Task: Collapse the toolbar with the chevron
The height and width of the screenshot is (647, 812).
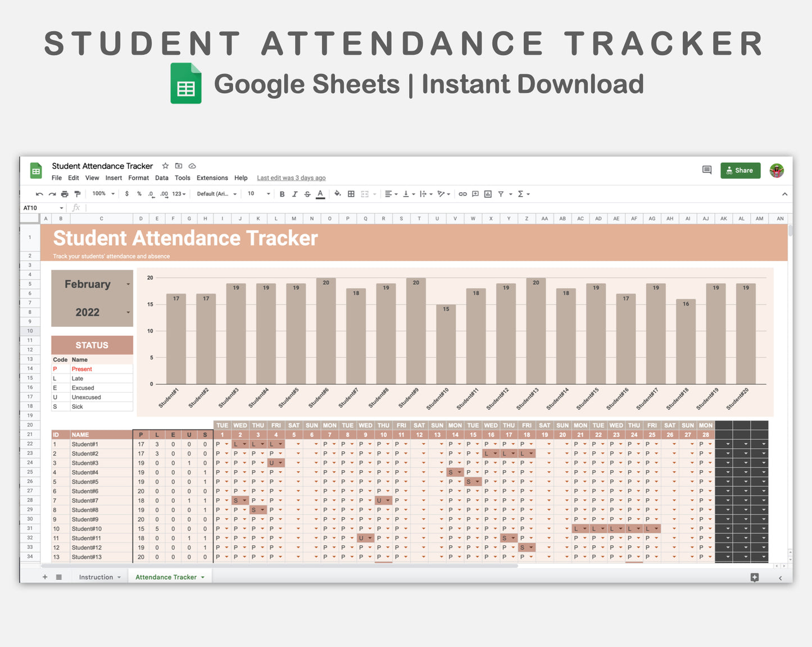Action: click(784, 194)
